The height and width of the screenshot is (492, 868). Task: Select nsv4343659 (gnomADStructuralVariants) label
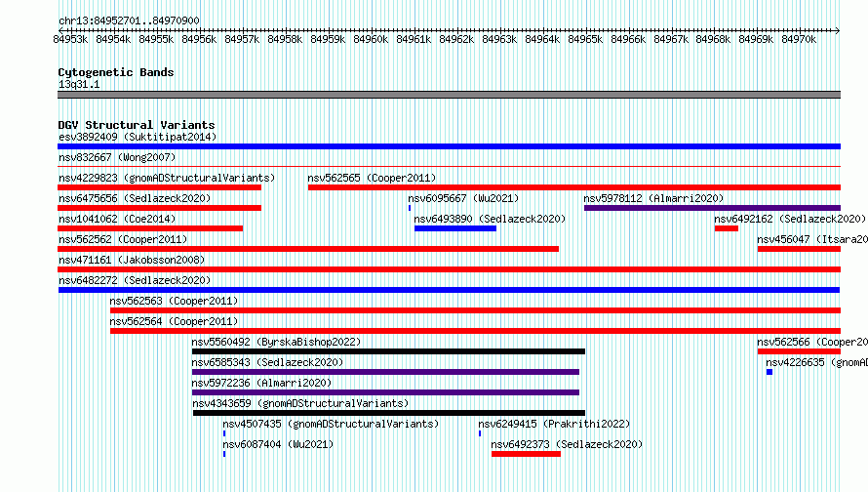300,403
